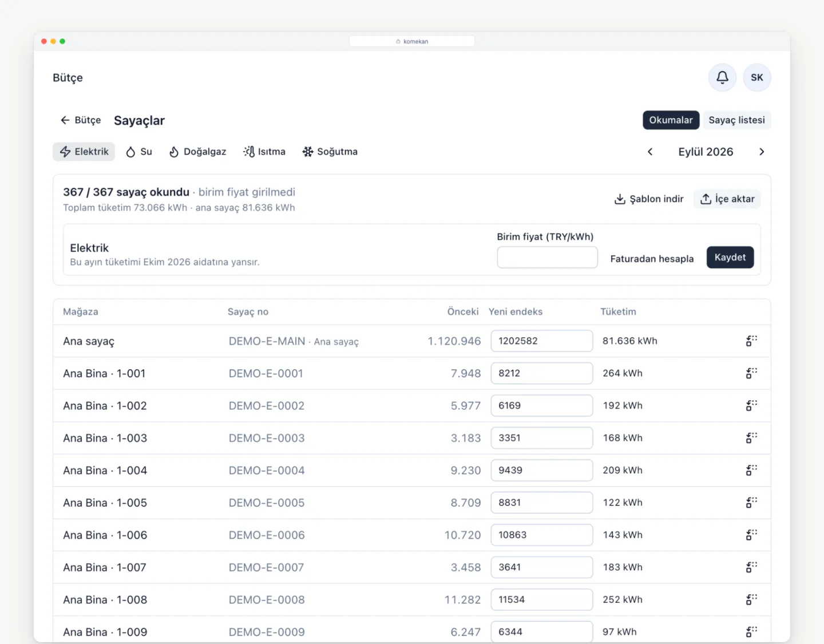824x644 pixels.
Task: Click the SK user avatar
Action: pos(757,77)
